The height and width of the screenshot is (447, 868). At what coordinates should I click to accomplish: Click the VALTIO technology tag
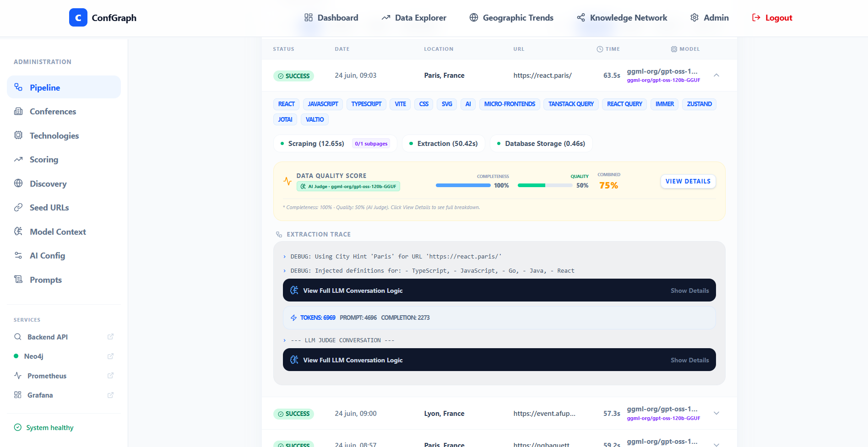click(x=315, y=119)
